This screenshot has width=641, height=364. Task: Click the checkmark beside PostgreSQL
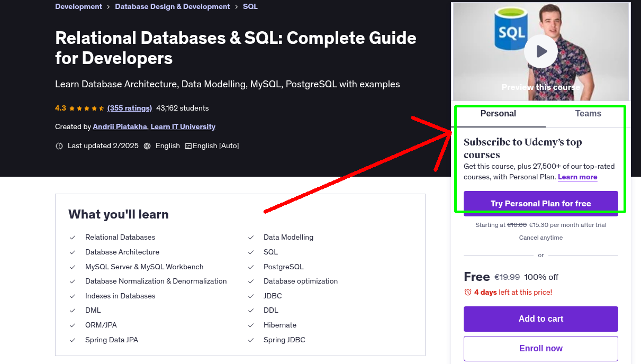click(251, 267)
